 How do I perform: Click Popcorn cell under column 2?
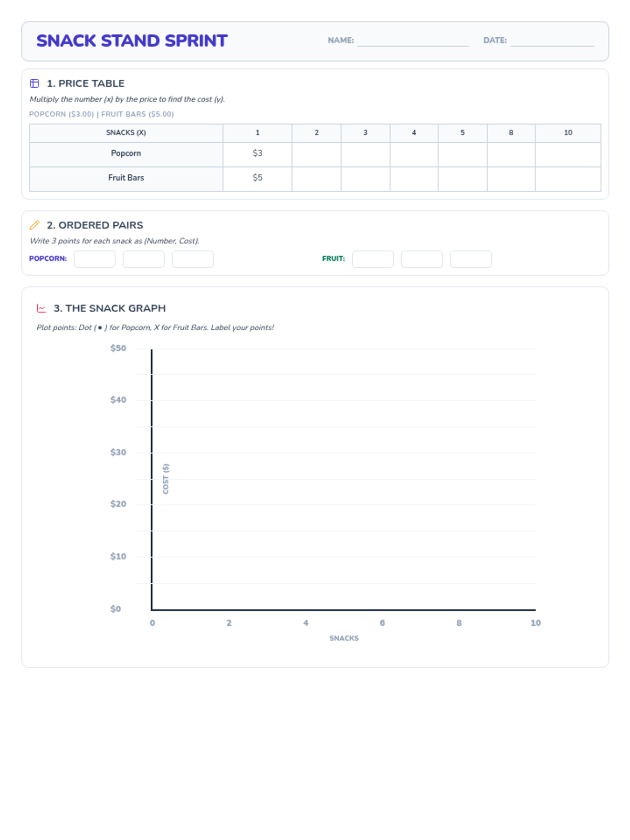click(317, 154)
